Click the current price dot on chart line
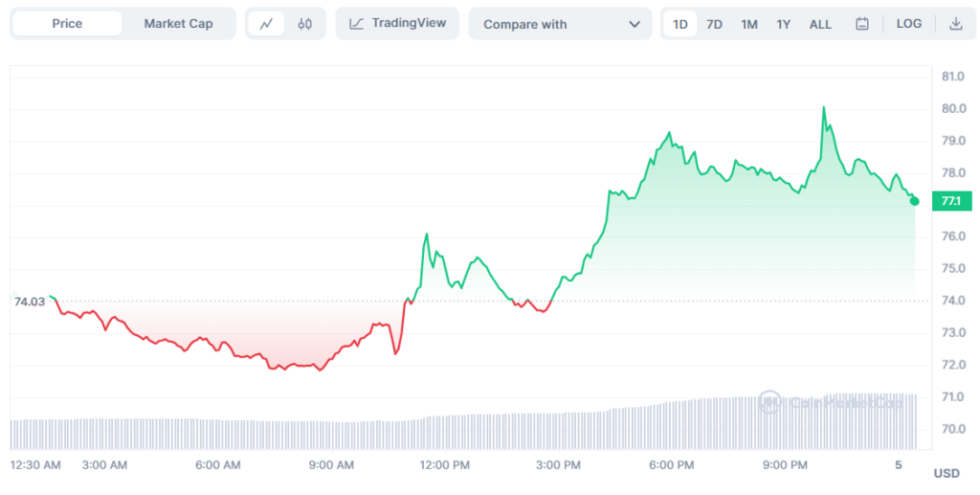The height and width of the screenshot is (495, 980). (x=914, y=201)
